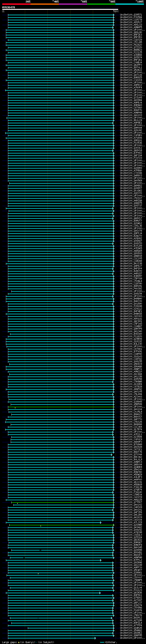This screenshot has width=146, height=644.
Task: Select the UniRef100_Q5B599 label
Action: coord(131,404)
